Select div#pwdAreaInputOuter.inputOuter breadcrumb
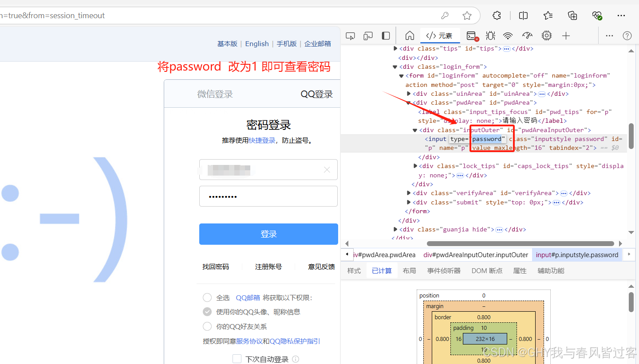 pos(476,254)
